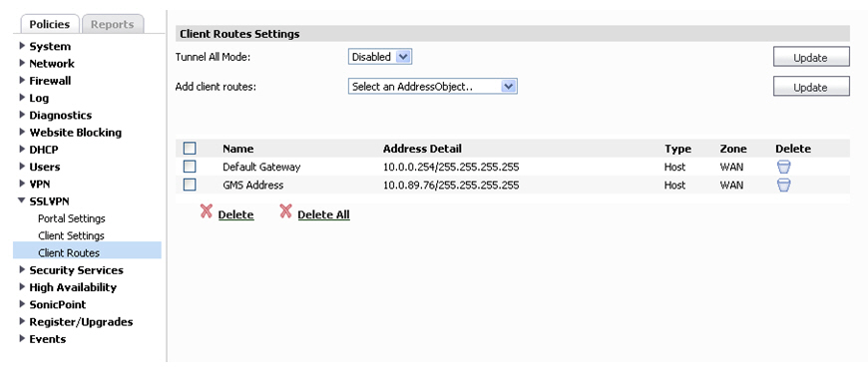The width and height of the screenshot is (868, 380).
Task: Collapse the SSLVPN tree arrow
Action: pos(22,201)
